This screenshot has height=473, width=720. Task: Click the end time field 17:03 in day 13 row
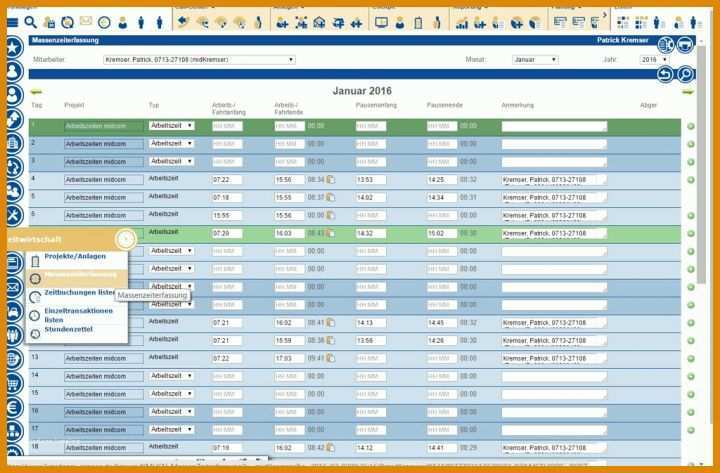pos(289,358)
